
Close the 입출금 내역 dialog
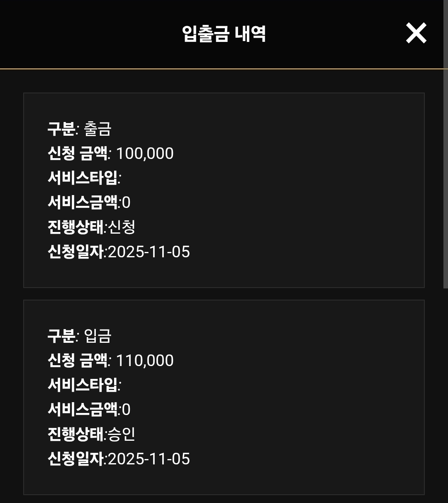coord(416,33)
